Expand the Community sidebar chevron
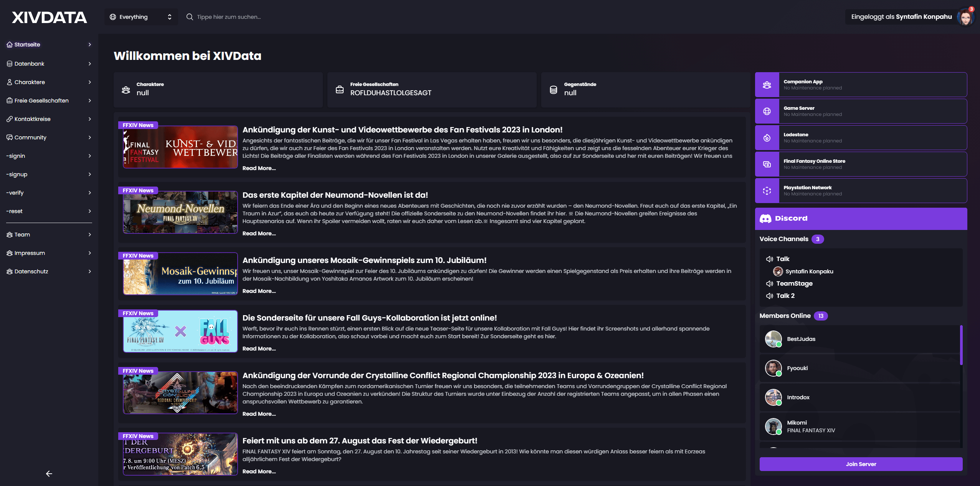Image resolution: width=980 pixels, height=486 pixels. (x=90, y=137)
